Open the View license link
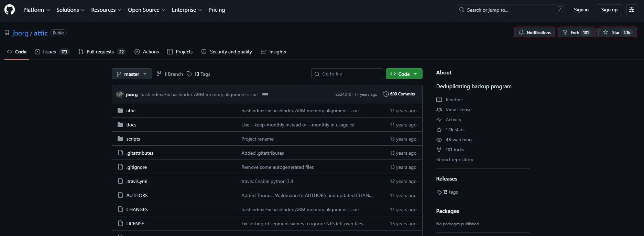Image resolution: width=644 pixels, height=236 pixels. click(458, 110)
